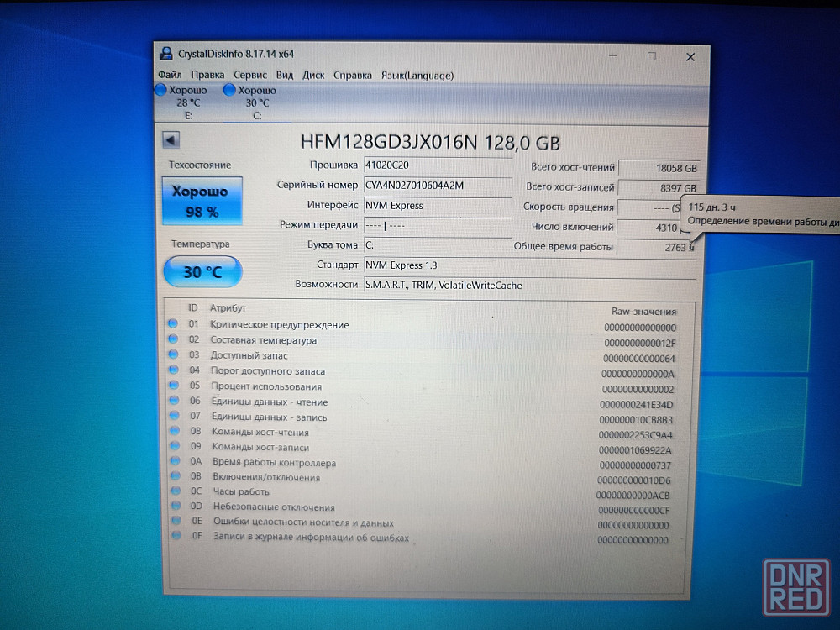Click the serial number field
This screenshot has height=630, width=840.
click(x=437, y=186)
